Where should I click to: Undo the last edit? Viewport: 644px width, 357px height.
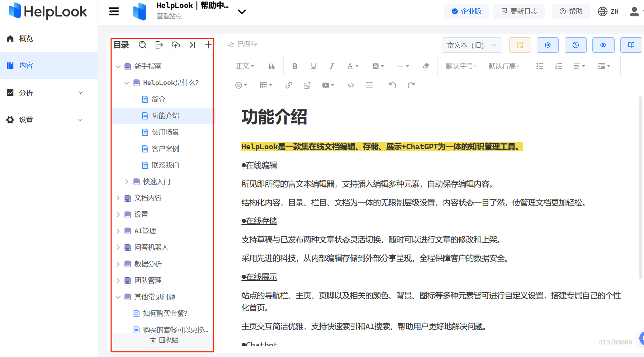point(393,85)
